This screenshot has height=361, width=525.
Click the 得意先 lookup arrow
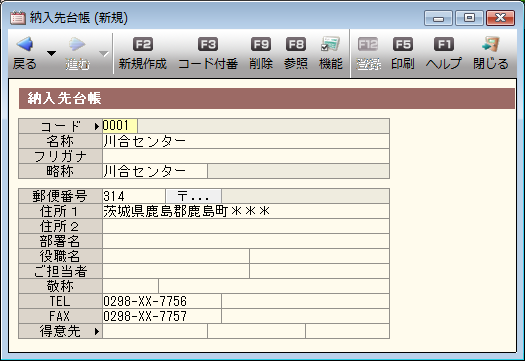(x=97, y=332)
